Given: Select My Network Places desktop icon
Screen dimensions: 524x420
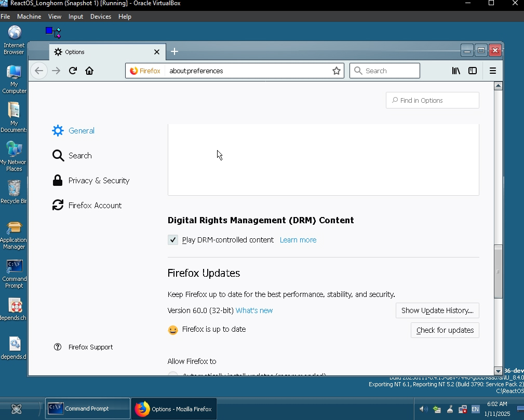Looking at the screenshot, I should 14,157.
